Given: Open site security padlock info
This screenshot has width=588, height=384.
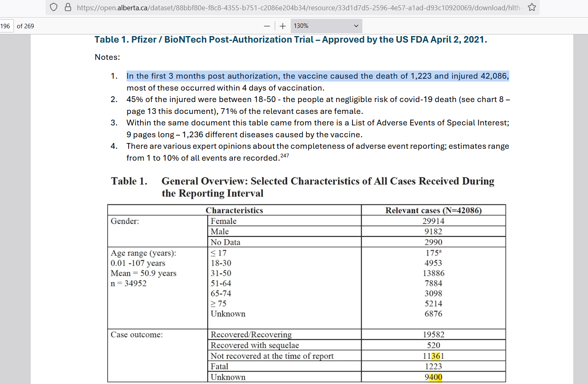Looking at the screenshot, I should [x=68, y=7].
